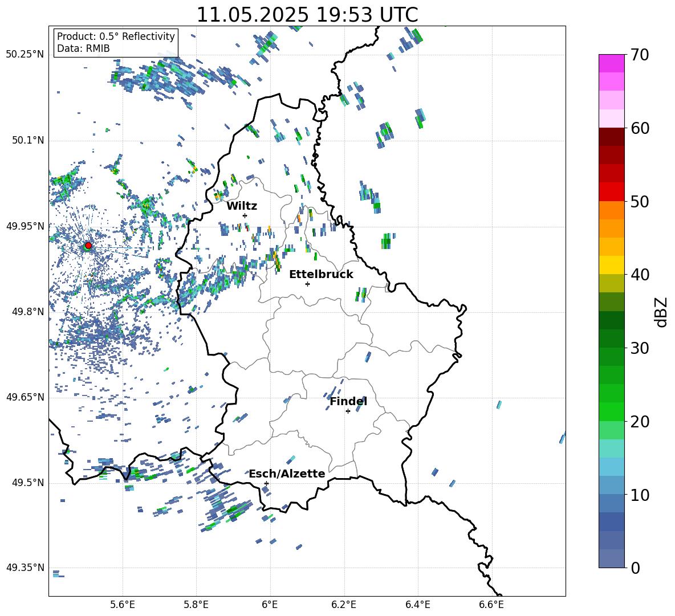The height and width of the screenshot is (616, 675).
Task: Click 'Data: RMIB' legend text
Action: point(83,48)
